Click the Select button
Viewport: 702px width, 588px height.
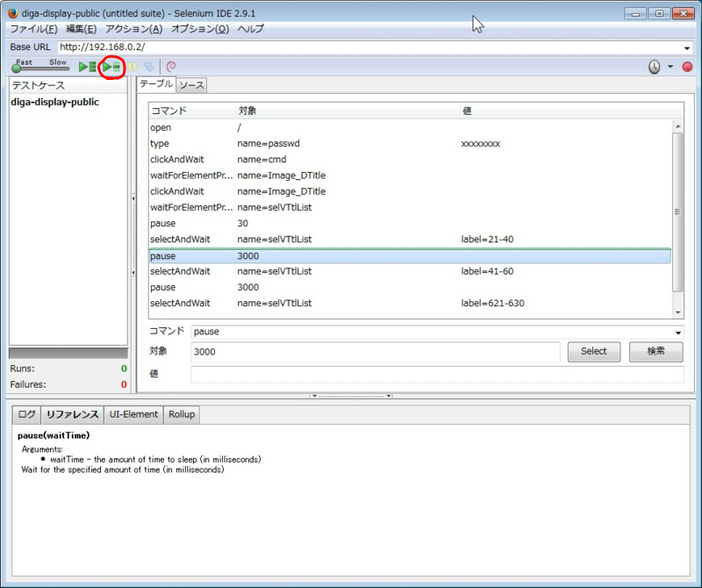pyautogui.click(x=593, y=351)
